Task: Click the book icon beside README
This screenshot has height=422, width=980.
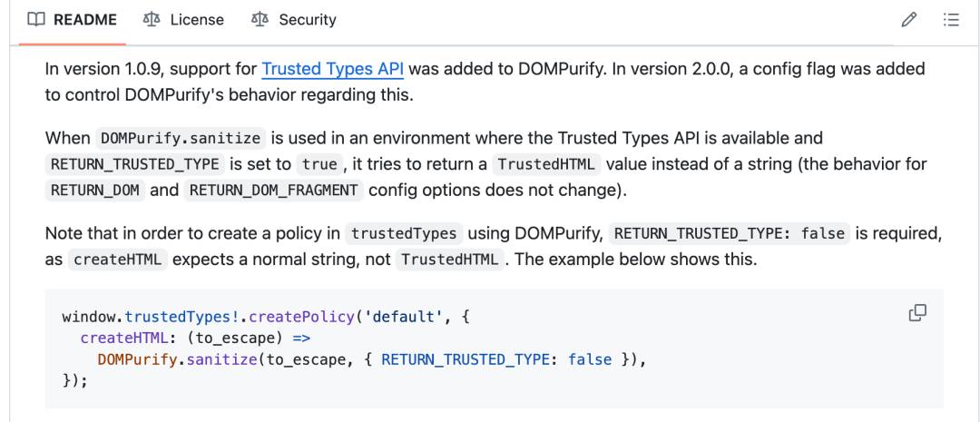Action: point(36,20)
